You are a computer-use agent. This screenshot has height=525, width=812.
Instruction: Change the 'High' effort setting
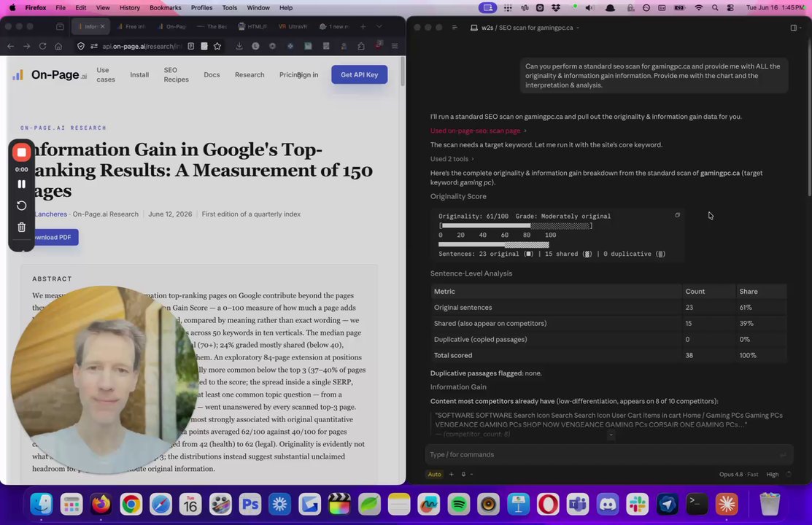772,474
